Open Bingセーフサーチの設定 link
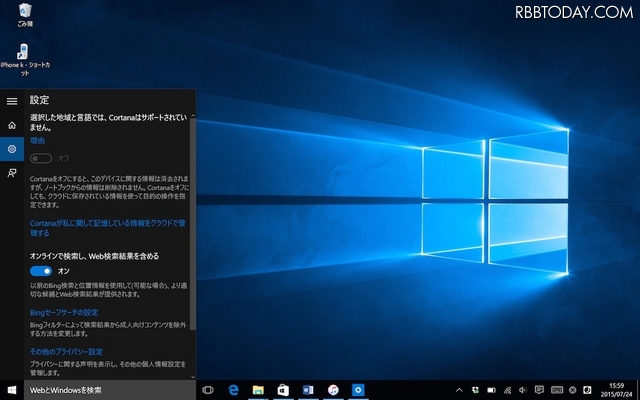The height and width of the screenshot is (400, 640). point(64,313)
